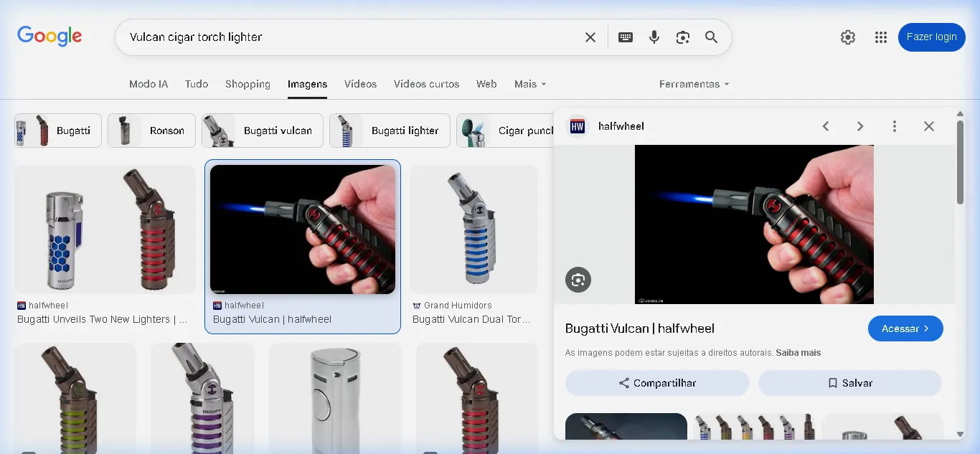Viewport: 980px width, 454px height.
Task: Click the search input field
Action: (x=352, y=37)
